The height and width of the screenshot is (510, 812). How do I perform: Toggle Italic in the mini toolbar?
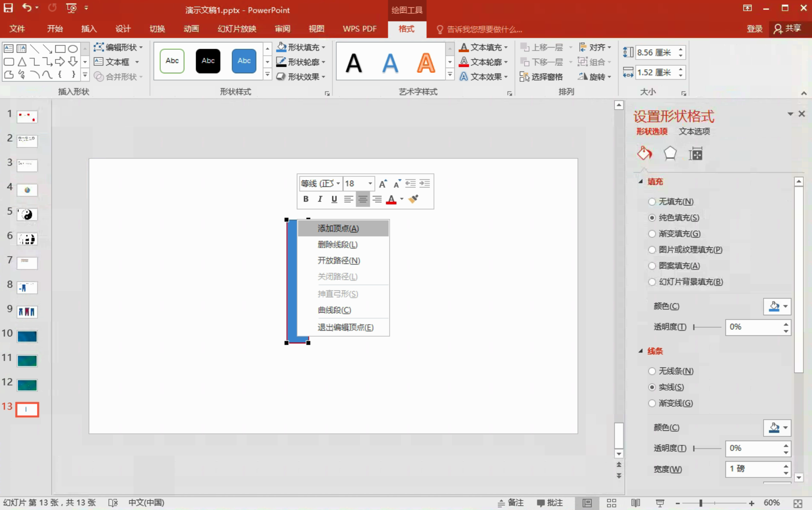click(x=320, y=199)
